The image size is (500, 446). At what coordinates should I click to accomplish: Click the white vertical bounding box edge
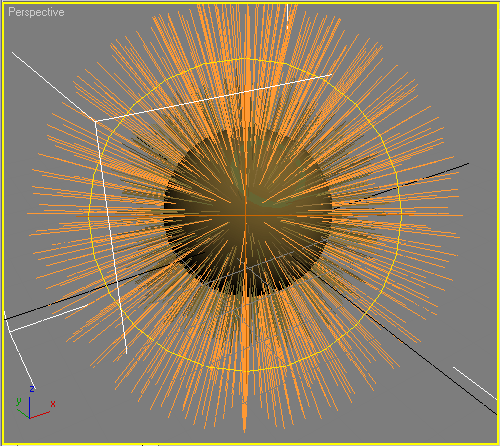[x=111, y=237]
